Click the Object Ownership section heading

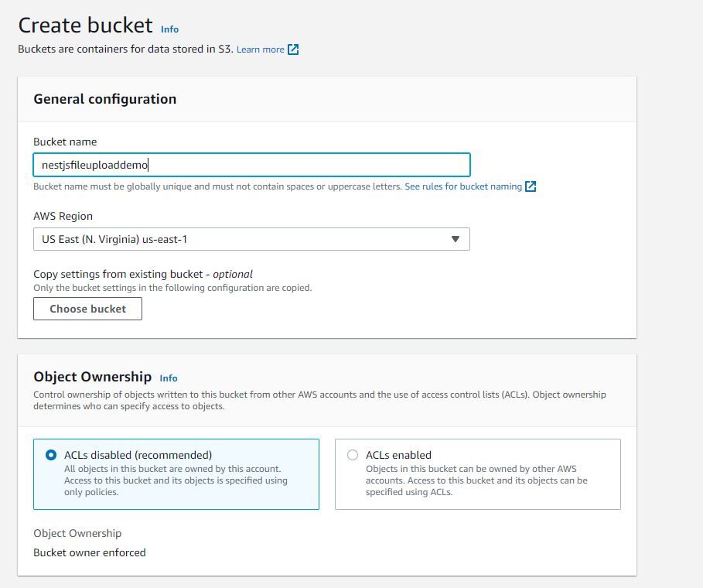(92, 377)
